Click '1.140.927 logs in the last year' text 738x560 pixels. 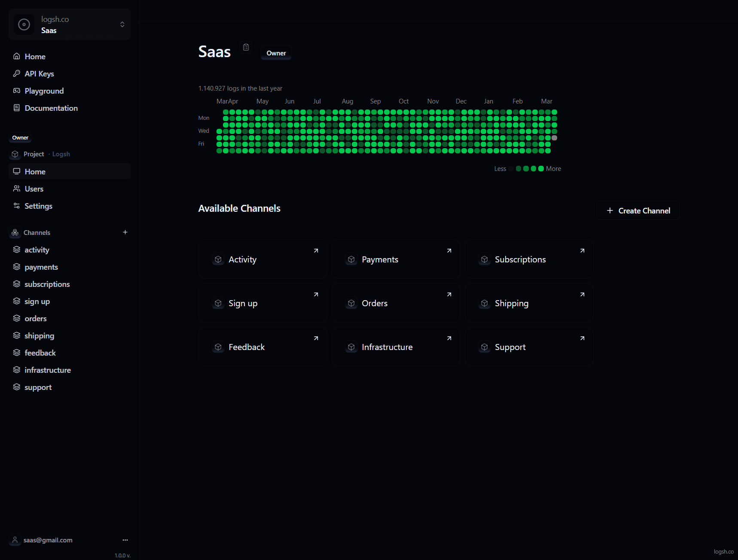[x=240, y=88]
